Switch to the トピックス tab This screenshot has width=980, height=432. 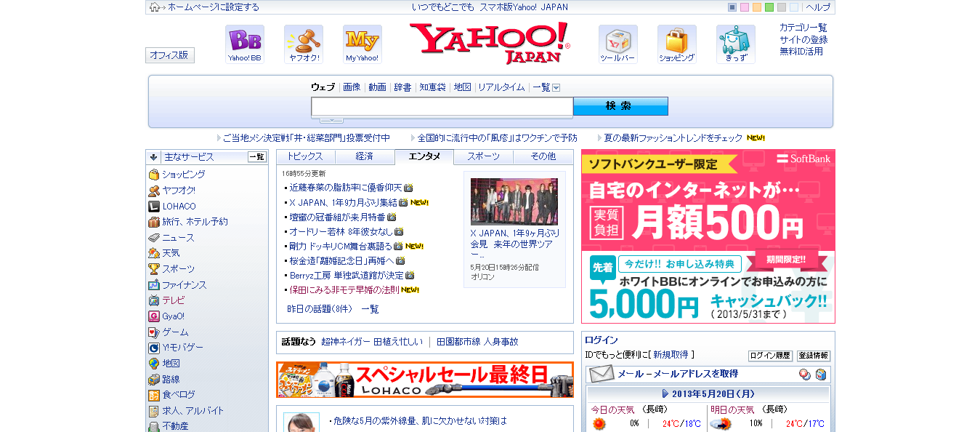(x=305, y=156)
